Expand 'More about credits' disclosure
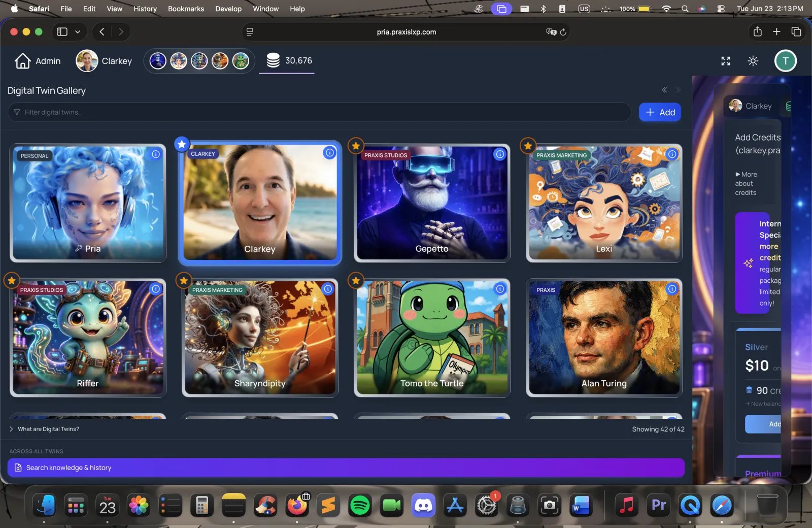This screenshot has width=812, height=528. click(746, 183)
